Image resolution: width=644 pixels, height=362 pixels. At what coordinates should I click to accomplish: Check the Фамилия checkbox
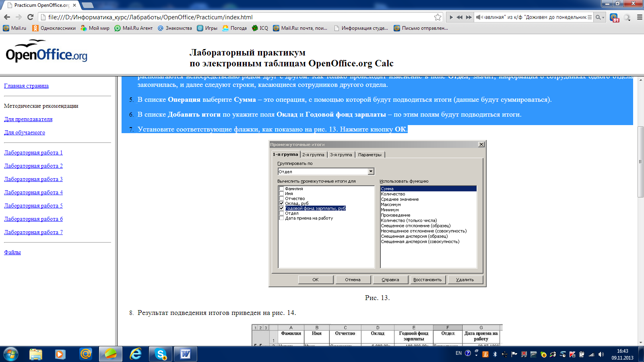(281, 189)
